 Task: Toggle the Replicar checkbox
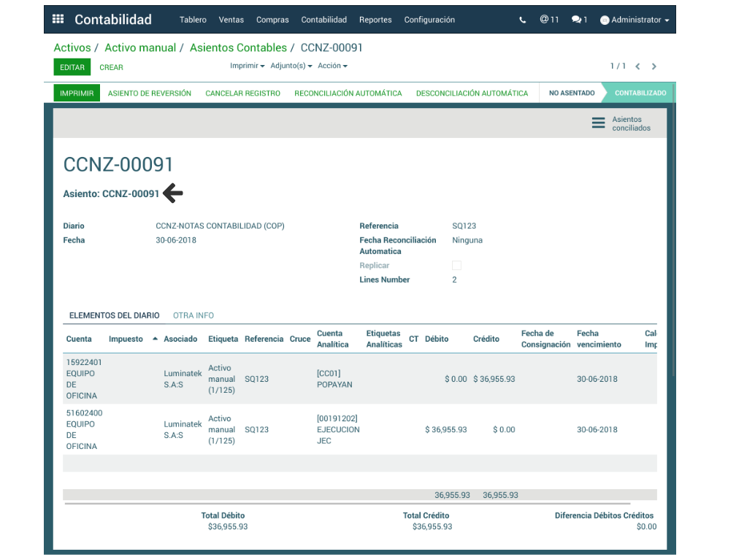coord(456,266)
